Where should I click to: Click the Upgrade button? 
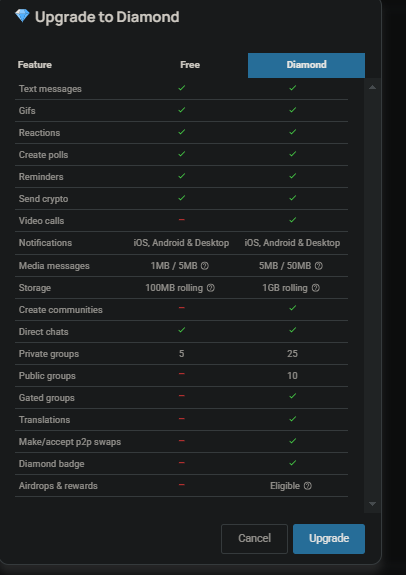(329, 538)
